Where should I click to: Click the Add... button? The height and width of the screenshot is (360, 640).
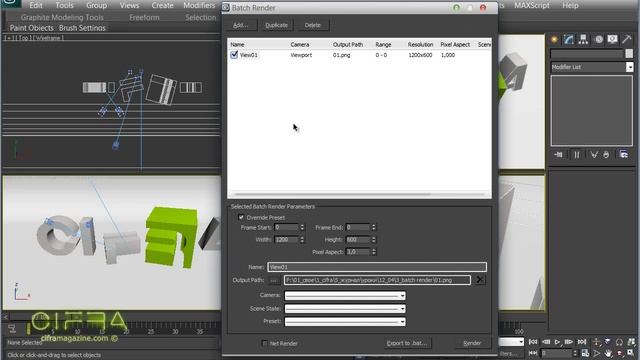coord(241,25)
